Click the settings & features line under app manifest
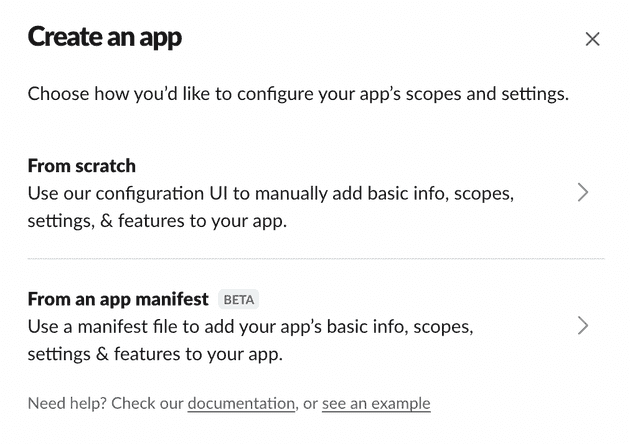The image size is (630, 444). pos(155,354)
